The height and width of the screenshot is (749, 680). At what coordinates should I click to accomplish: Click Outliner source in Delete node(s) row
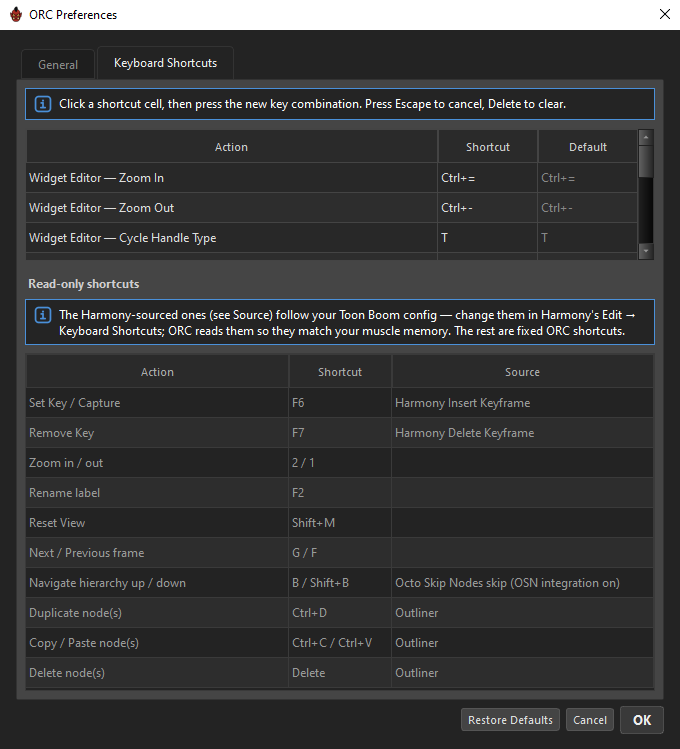click(522, 673)
